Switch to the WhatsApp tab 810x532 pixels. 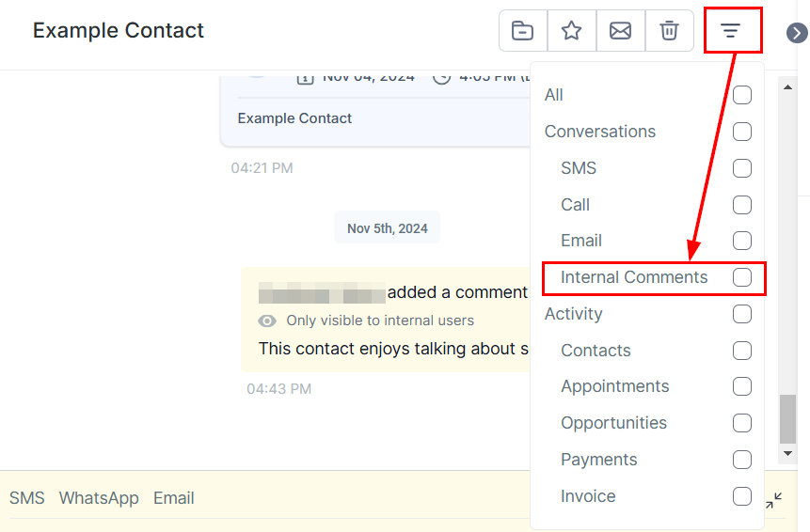coord(99,498)
